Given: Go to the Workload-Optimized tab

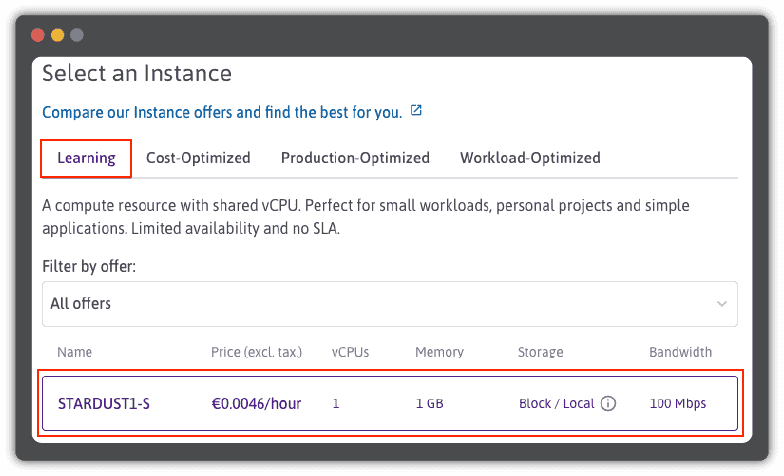Looking at the screenshot, I should pyautogui.click(x=530, y=158).
